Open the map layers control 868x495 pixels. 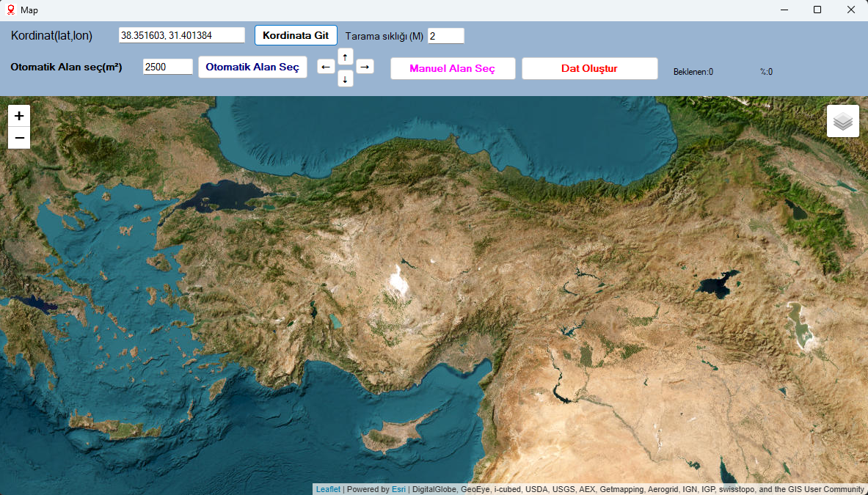842,121
